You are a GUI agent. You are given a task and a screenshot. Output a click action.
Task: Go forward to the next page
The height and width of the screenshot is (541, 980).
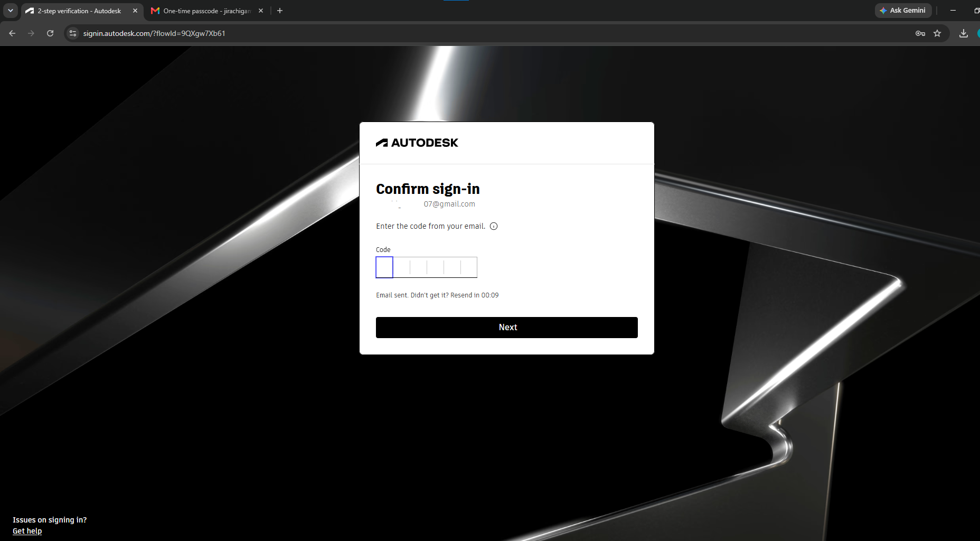point(31,33)
